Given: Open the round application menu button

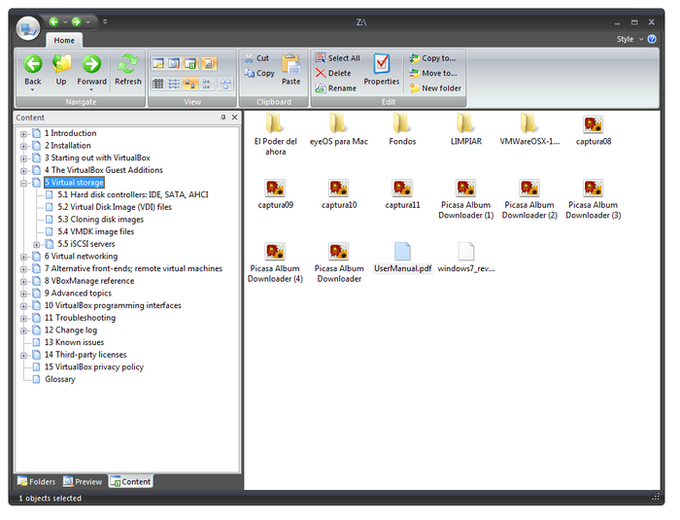Looking at the screenshot, I should tap(28, 29).
